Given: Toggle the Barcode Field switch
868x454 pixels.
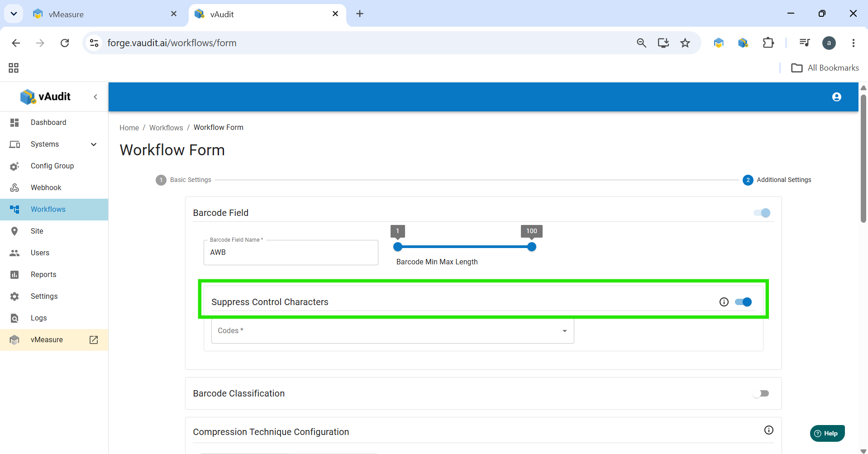Looking at the screenshot, I should pyautogui.click(x=762, y=213).
